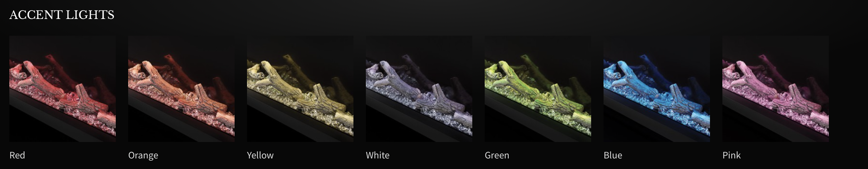Click the Green caption below image
868x169 pixels.
(x=497, y=155)
